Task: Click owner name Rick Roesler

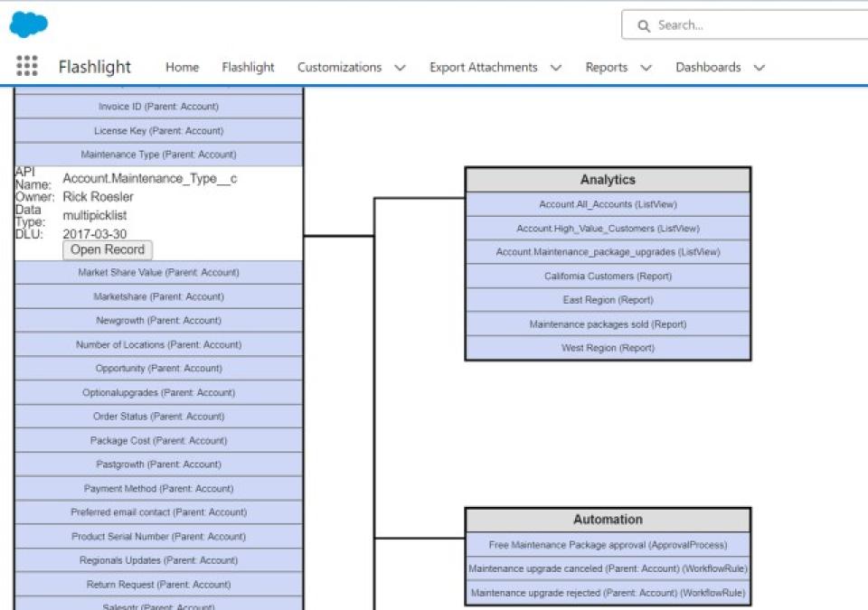Action: [x=98, y=197]
